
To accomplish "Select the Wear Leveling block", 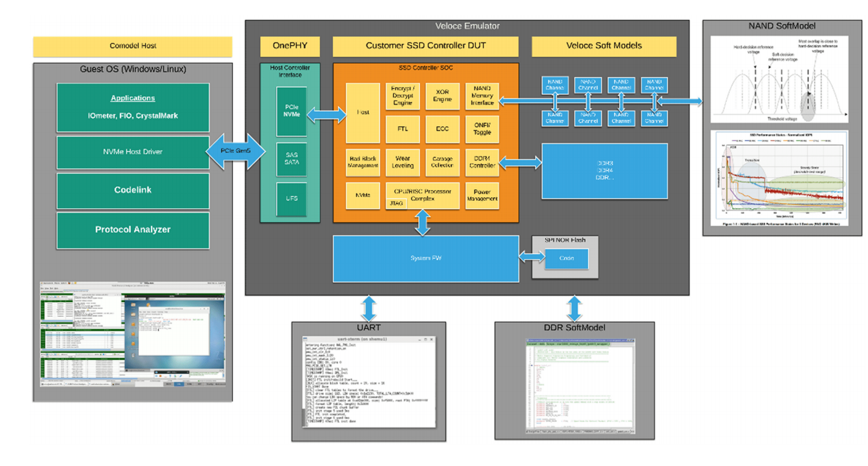I will (402, 163).
